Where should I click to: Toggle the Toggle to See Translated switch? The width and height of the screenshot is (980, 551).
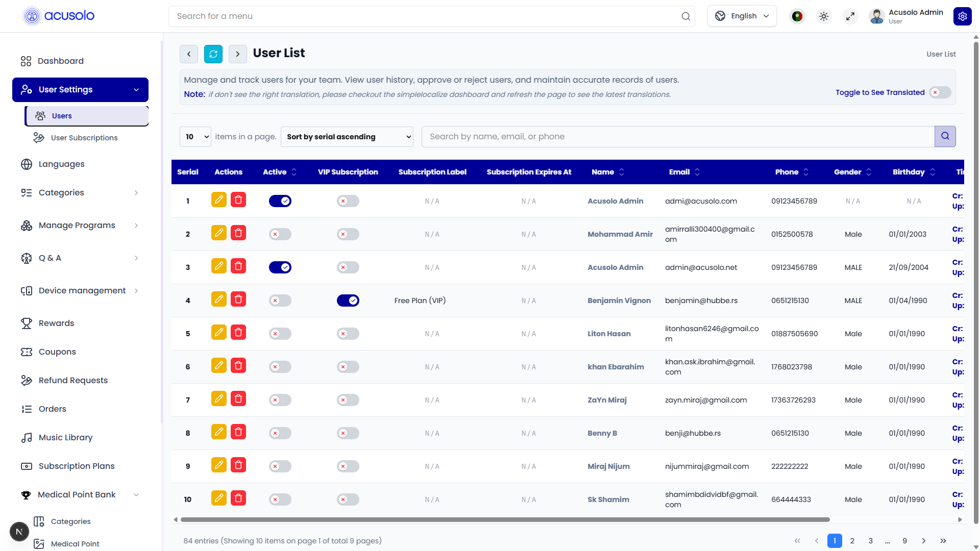(x=940, y=92)
